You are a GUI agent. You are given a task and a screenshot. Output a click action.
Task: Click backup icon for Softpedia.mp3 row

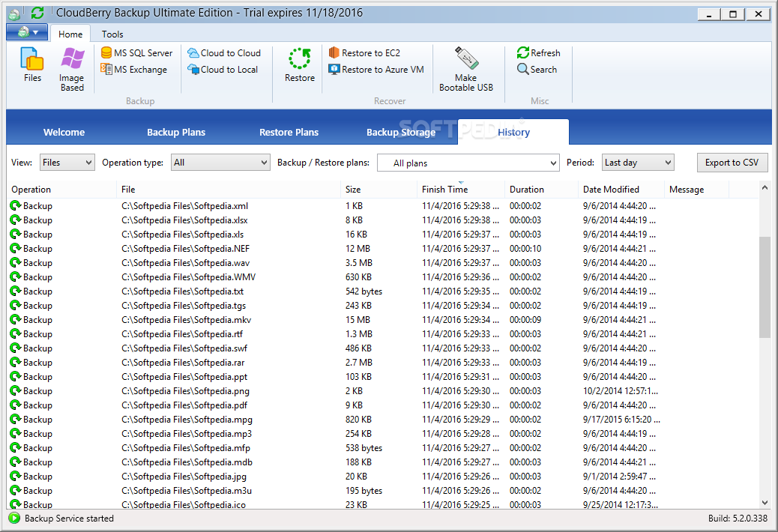[16, 433]
